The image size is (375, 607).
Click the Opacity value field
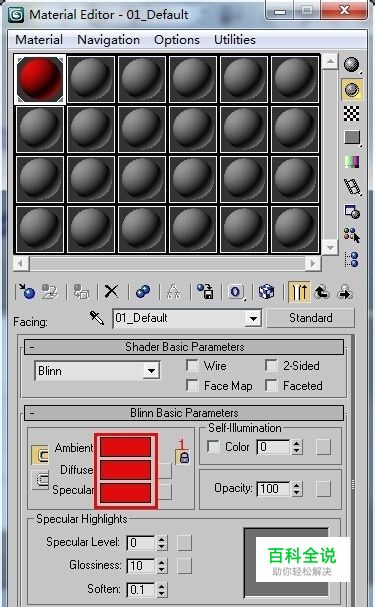click(274, 489)
